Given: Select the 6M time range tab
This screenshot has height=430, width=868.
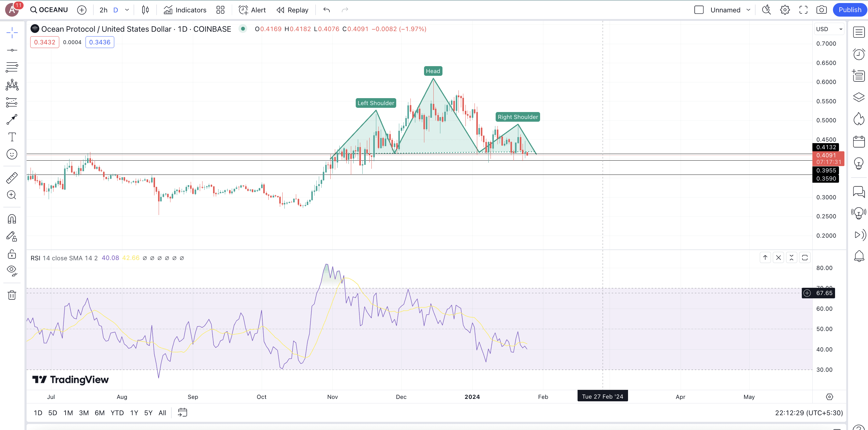Looking at the screenshot, I should click(x=99, y=413).
